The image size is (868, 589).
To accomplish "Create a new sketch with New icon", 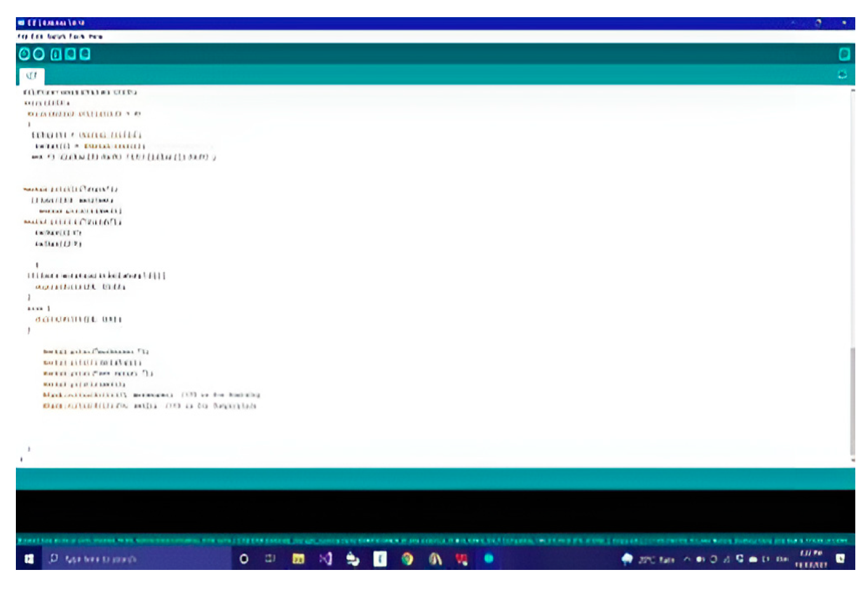I will tap(56, 55).
